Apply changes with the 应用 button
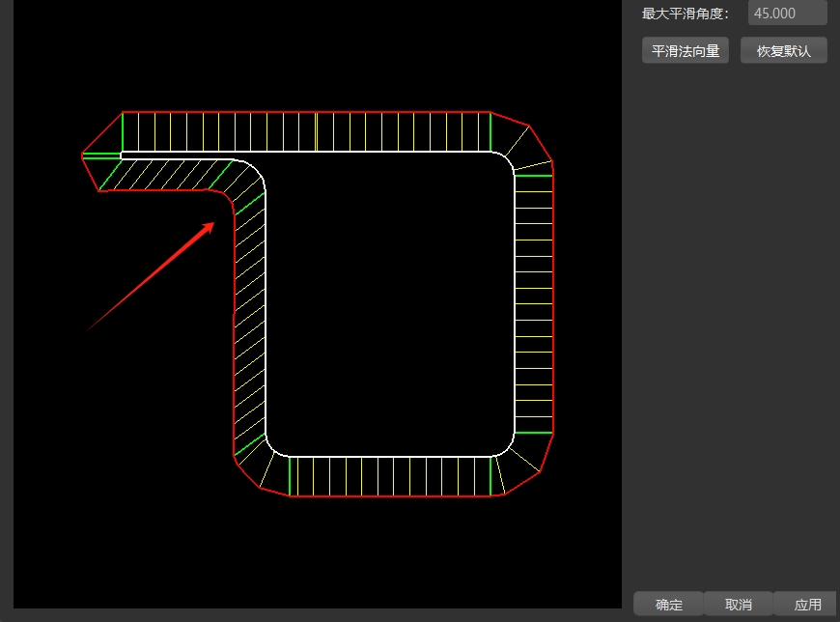The width and height of the screenshot is (840, 622). (807, 605)
